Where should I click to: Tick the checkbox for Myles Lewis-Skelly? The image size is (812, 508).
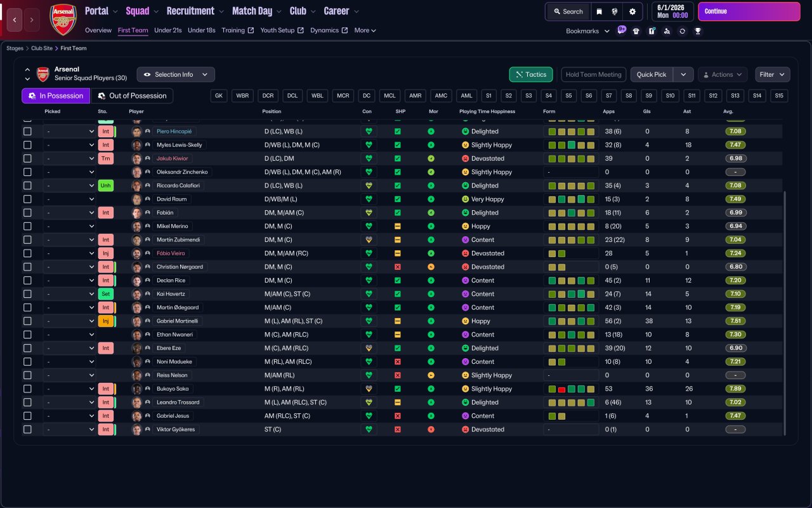tap(27, 145)
